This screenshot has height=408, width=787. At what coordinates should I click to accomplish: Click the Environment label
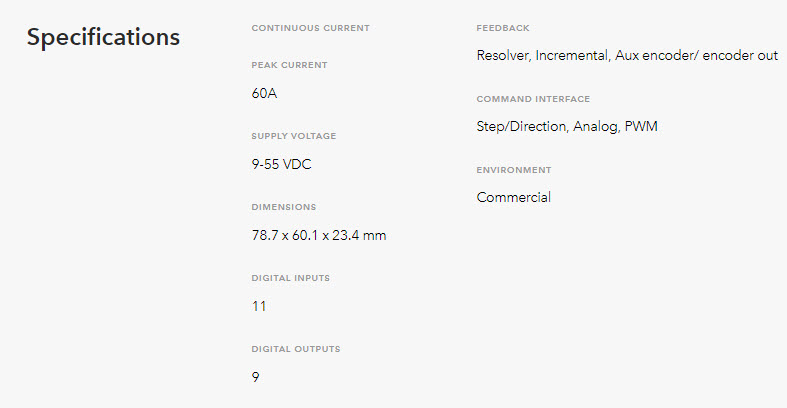[514, 170]
